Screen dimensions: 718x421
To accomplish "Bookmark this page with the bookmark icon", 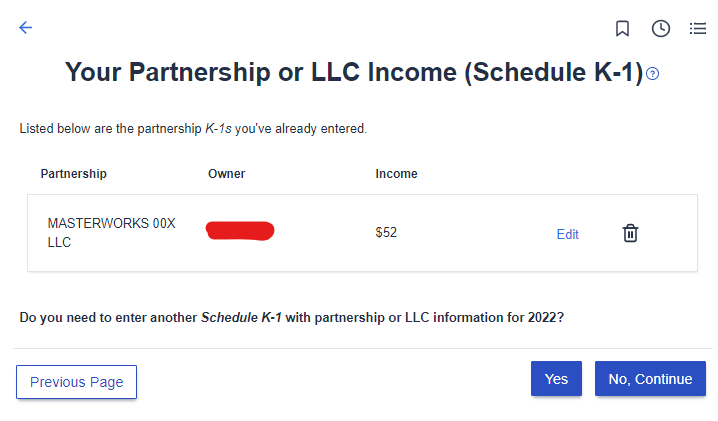I will coord(622,28).
